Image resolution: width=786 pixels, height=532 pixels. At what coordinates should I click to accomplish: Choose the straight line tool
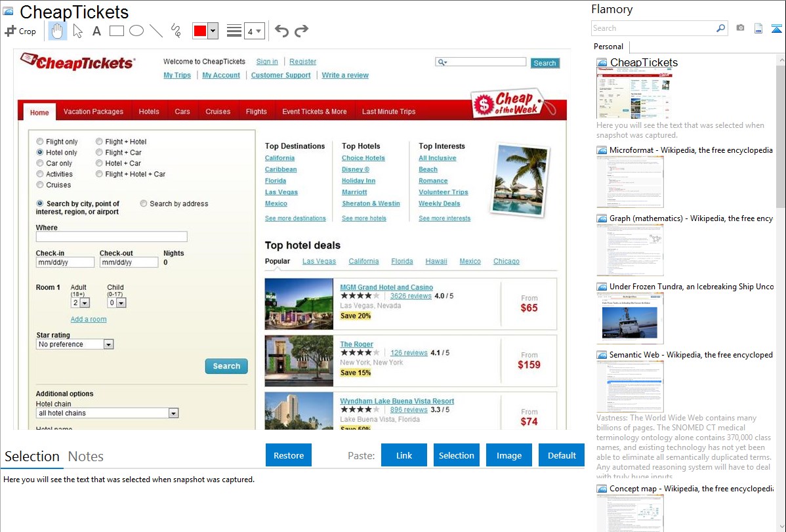point(156,31)
